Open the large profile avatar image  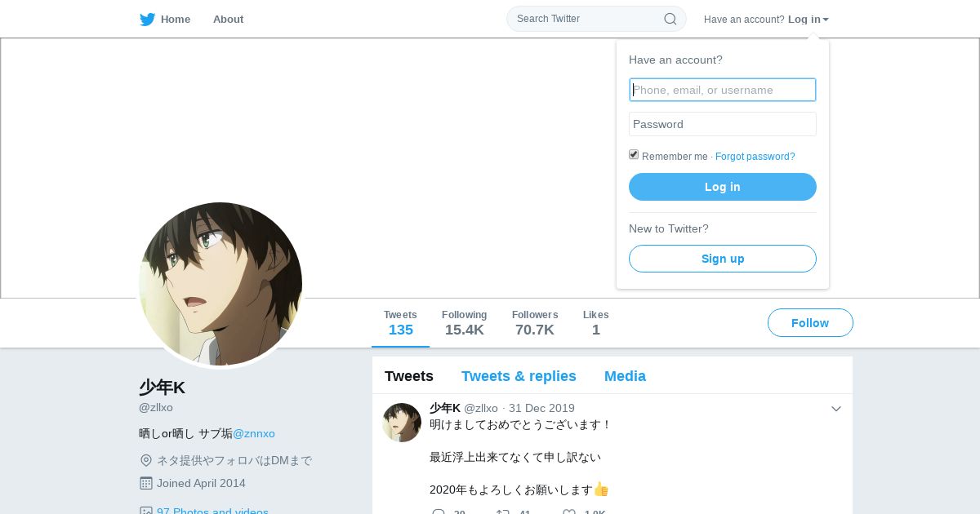[220, 284]
